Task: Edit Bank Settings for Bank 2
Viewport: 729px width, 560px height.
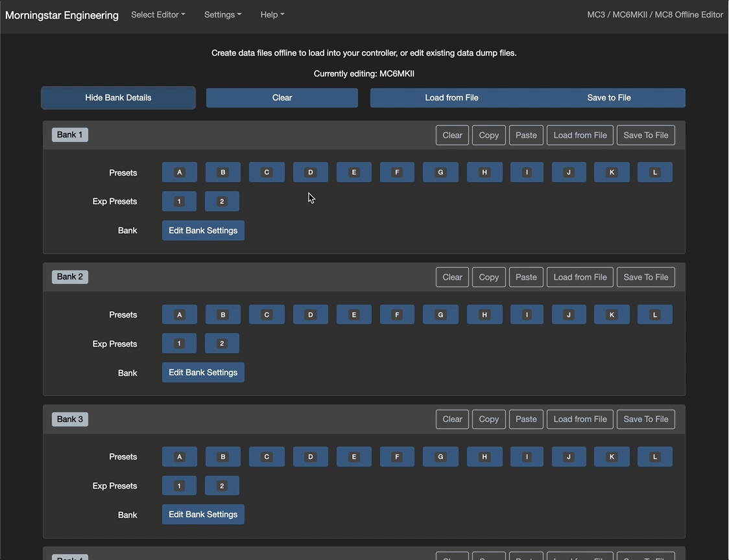Action: (203, 373)
